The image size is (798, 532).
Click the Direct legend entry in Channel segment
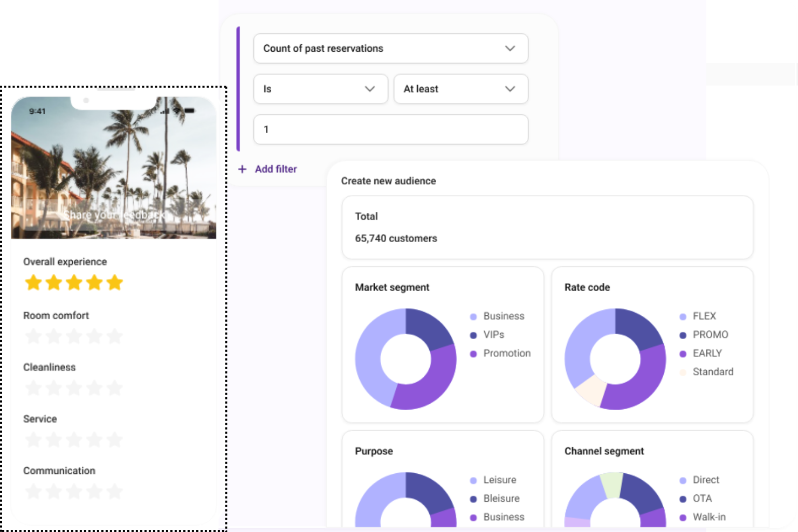click(x=699, y=480)
